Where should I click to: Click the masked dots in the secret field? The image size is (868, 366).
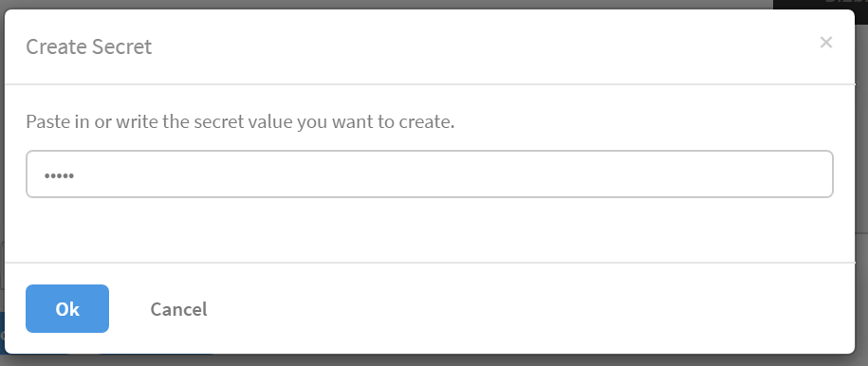pyautogui.click(x=59, y=176)
